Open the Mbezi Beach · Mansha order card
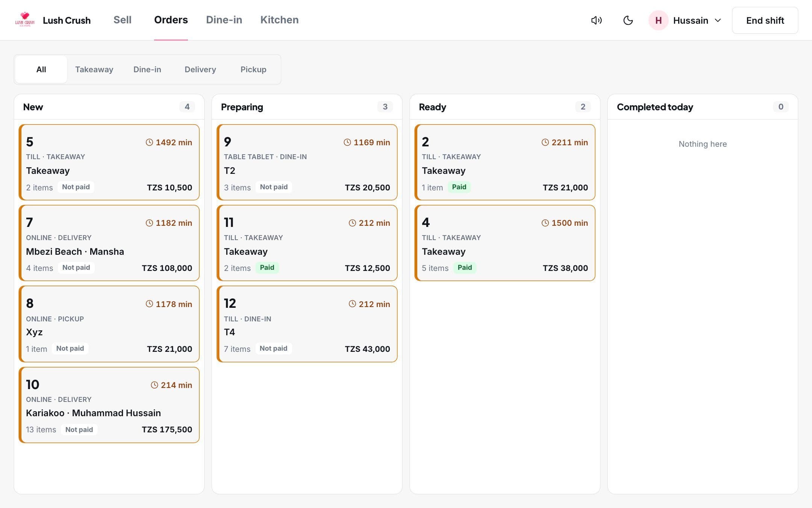The width and height of the screenshot is (812, 508). tap(109, 243)
